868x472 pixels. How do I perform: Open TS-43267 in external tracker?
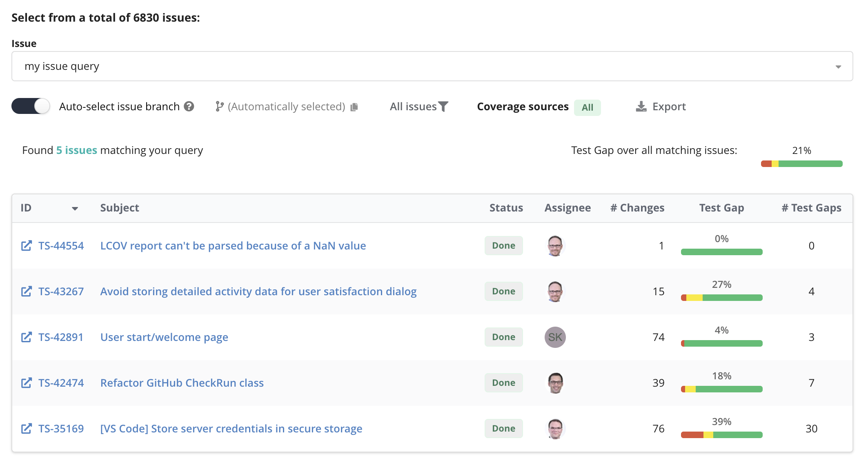(27, 291)
